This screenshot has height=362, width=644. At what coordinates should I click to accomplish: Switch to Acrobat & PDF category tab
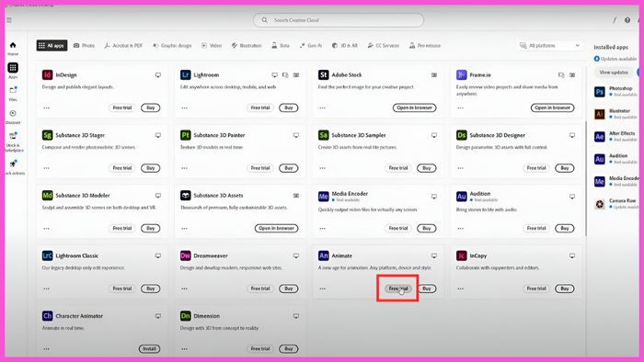point(123,46)
